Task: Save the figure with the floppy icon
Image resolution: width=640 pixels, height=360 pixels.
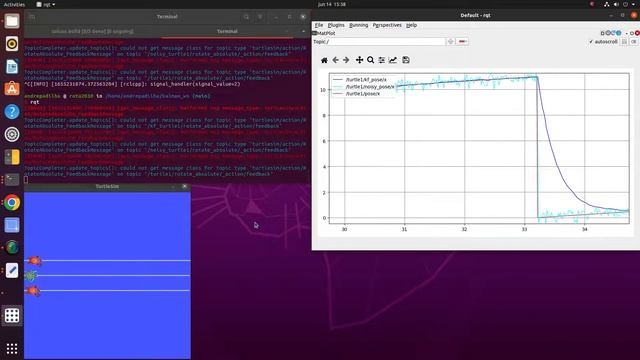Action: tap(406, 60)
